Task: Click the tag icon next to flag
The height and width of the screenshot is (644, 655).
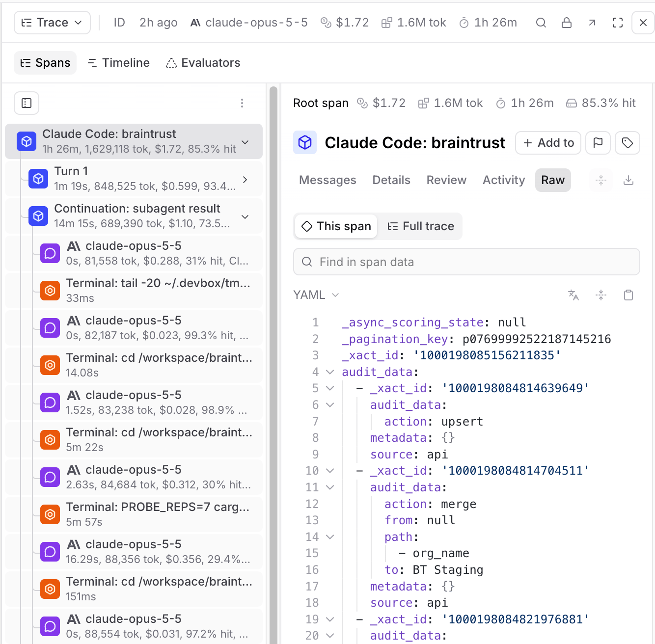Action: [x=628, y=143]
